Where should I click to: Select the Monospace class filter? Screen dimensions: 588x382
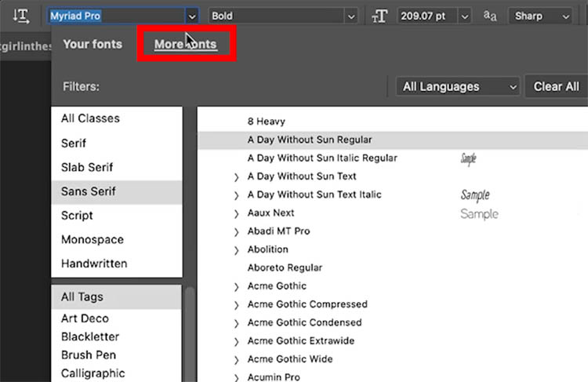117,239
